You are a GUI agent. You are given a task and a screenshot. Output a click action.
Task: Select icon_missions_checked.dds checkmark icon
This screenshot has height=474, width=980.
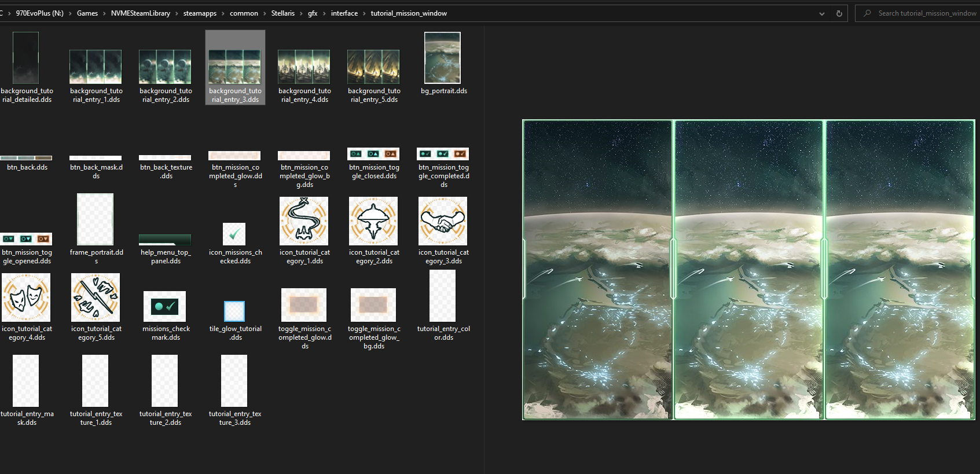[x=234, y=234]
